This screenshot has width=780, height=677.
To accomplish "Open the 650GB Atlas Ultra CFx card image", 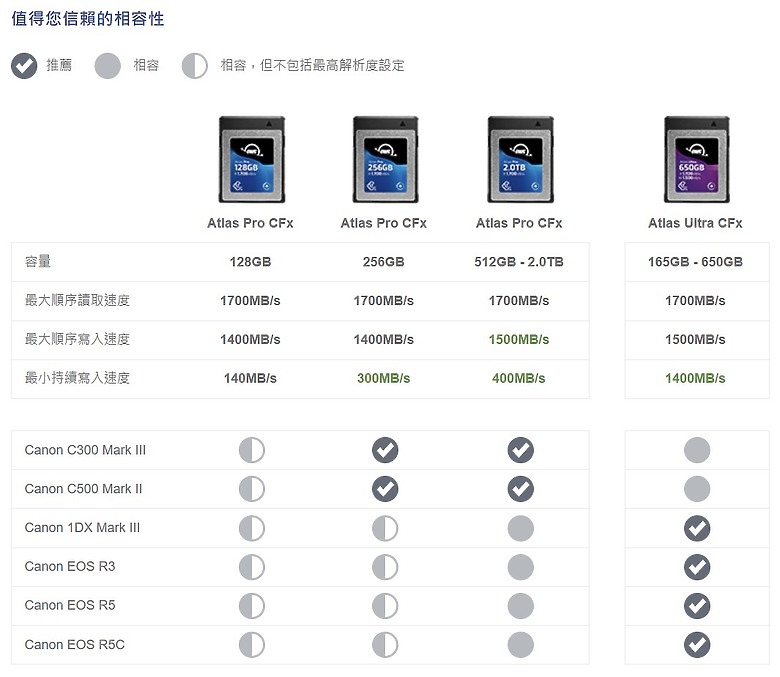I will pos(696,159).
